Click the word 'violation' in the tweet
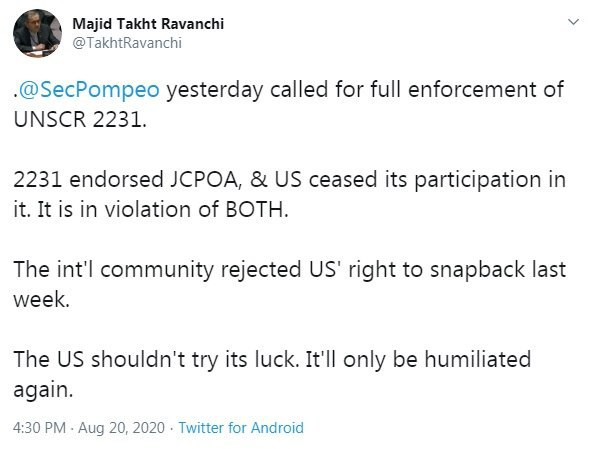The height and width of the screenshot is (449, 595). click(x=148, y=209)
